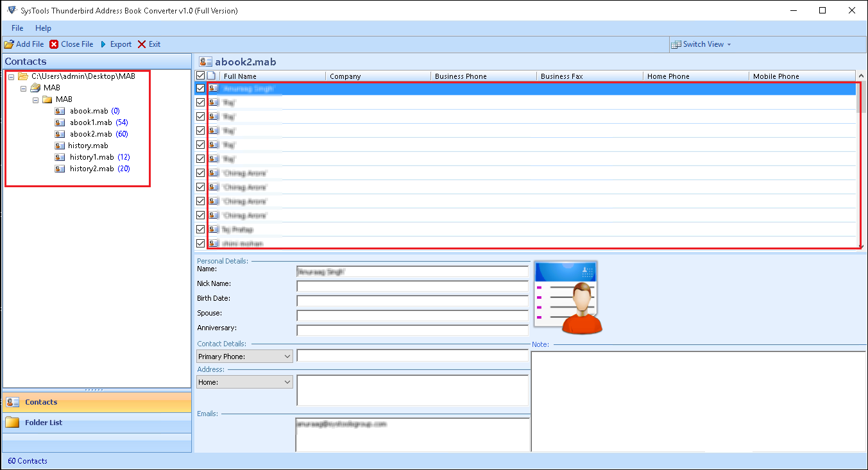The height and width of the screenshot is (470, 868).
Task: Click the address text area
Action: point(413,390)
